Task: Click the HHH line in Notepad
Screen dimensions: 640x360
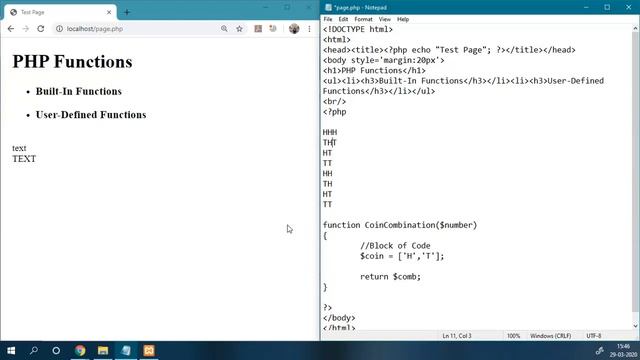Action: tap(330, 132)
